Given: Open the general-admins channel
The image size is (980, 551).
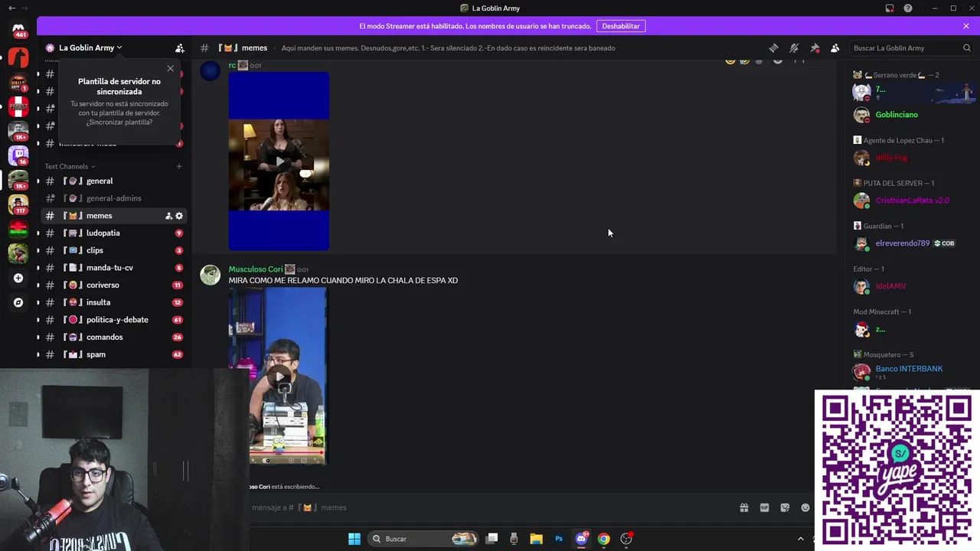Looking at the screenshot, I should 113,198.
